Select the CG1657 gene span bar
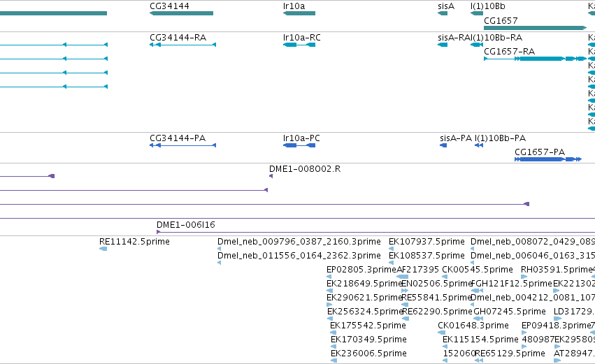This screenshot has width=595, height=364. pos(535,28)
